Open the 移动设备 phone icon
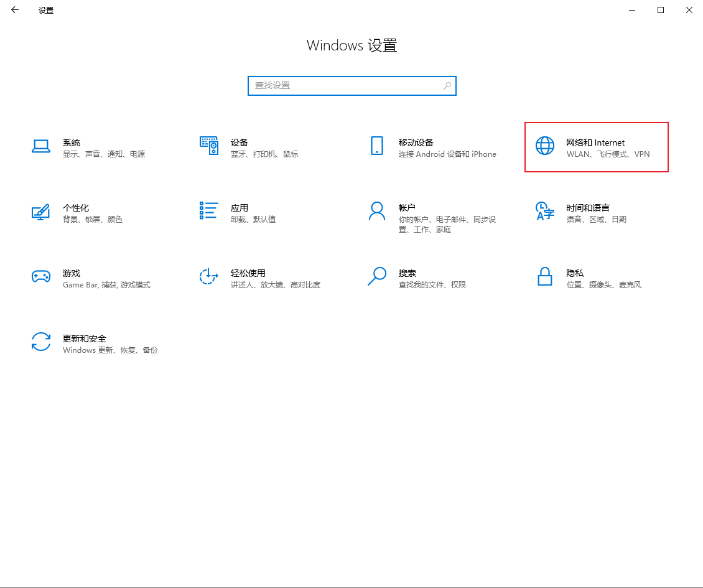The width and height of the screenshot is (703, 588). [x=377, y=146]
